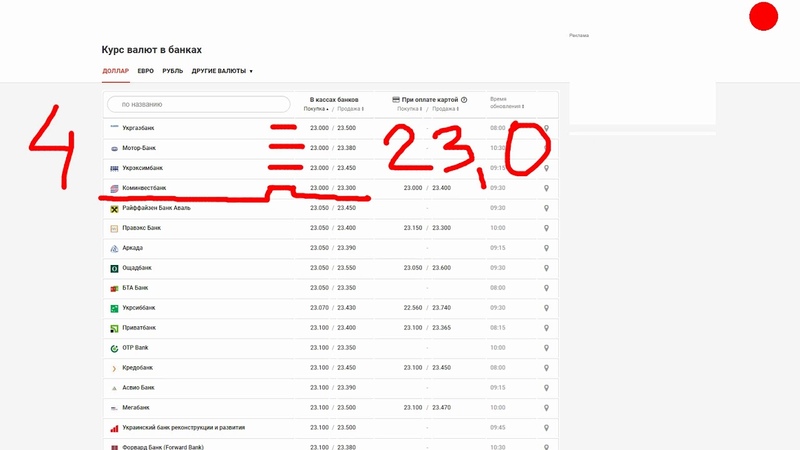Viewport: 800px width, 450px height.
Task: Click the Приватбанк logo icon
Action: [x=114, y=328]
